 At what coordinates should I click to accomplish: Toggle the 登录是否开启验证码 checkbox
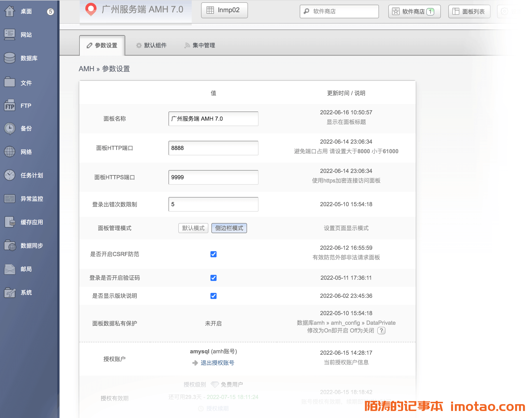pyautogui.click(x=213, y=278)
